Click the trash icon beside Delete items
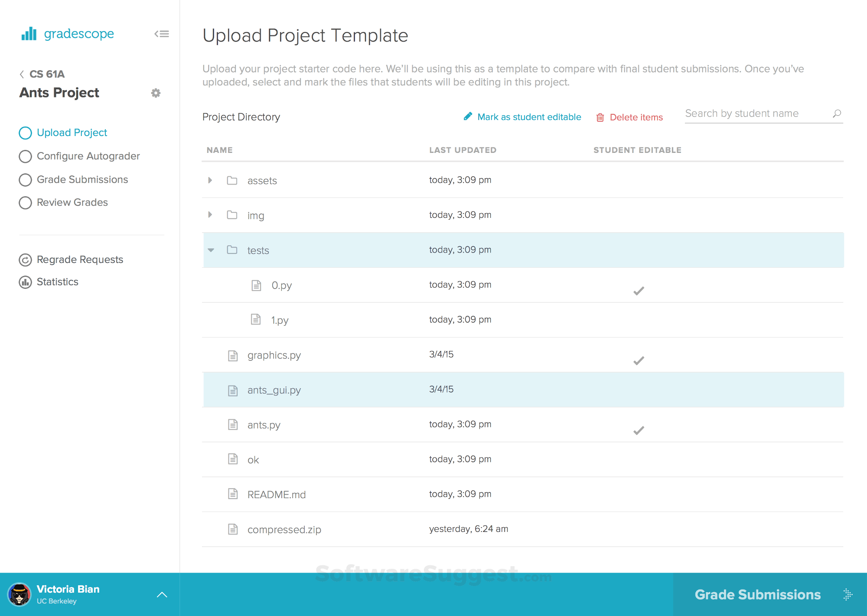The image size is (867, 616). (x=600, y=117)
